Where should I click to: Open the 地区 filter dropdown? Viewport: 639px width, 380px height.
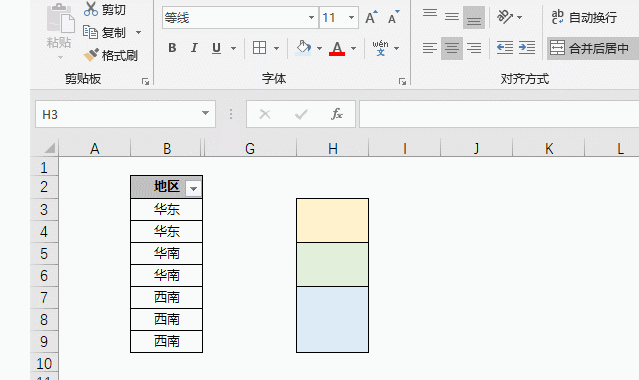coord(194,188)
